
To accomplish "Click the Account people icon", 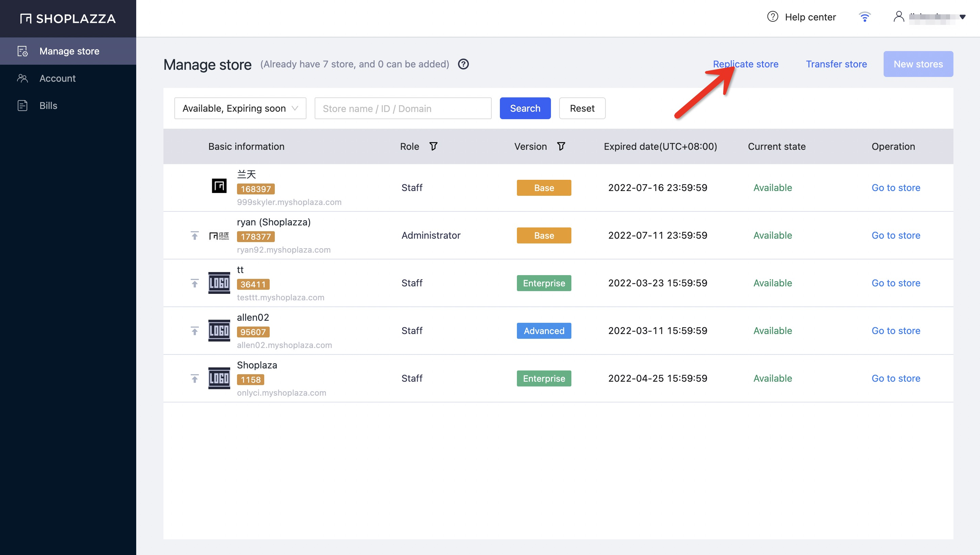I will click(x=22, y=79).
